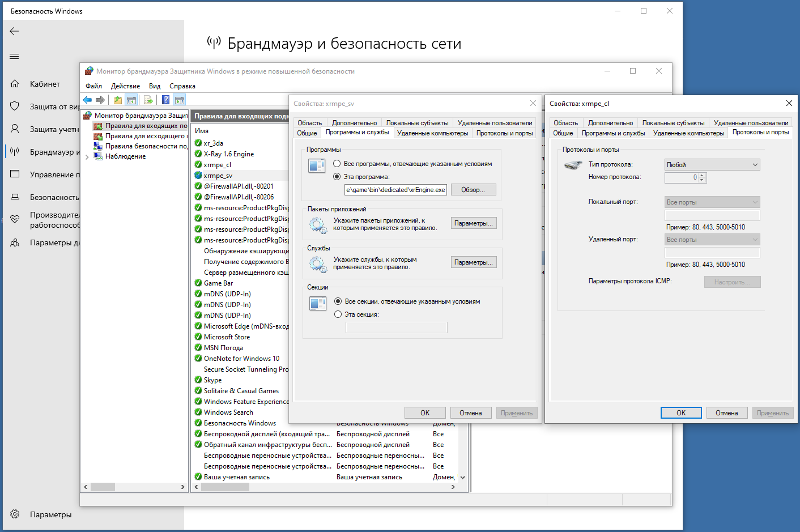Screen dimensions: 800x532
Task: Open the 'Тип протокола' dropdown
Action: coord(712,165)
